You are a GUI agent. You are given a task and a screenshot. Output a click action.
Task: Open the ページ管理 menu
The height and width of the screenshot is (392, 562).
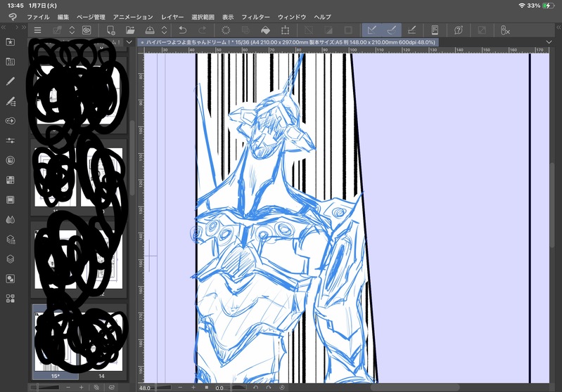(x=91, y=17)
